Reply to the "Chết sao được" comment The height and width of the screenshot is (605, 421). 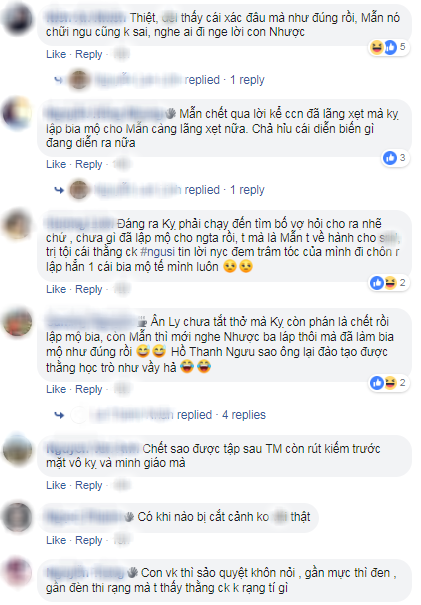88,485
